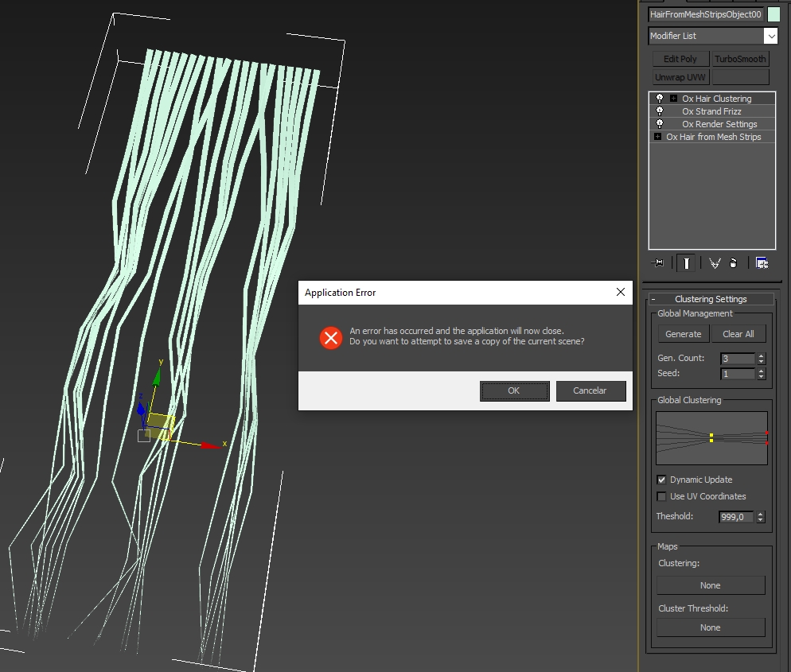Collapse the Clustering Settings rollout

pos(654,299)
